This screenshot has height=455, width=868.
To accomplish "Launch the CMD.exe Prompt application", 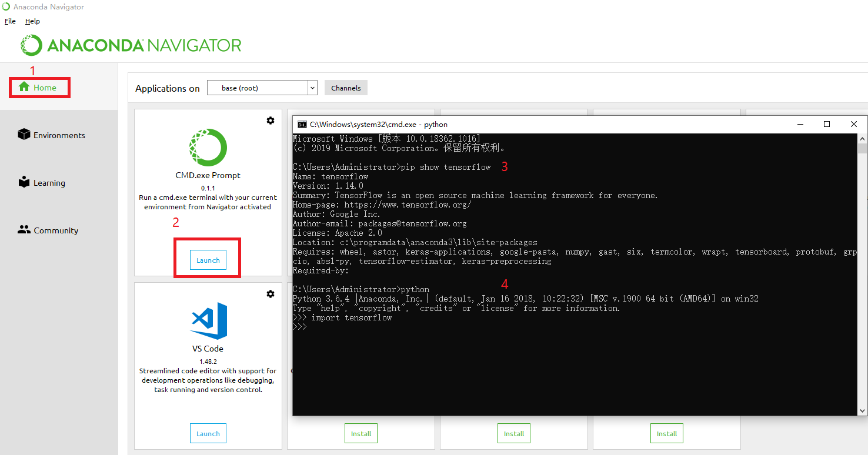I will coord(207,259).
